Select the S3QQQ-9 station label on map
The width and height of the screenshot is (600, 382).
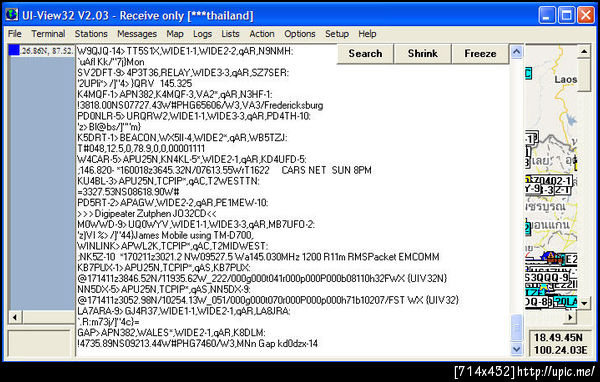547,278
